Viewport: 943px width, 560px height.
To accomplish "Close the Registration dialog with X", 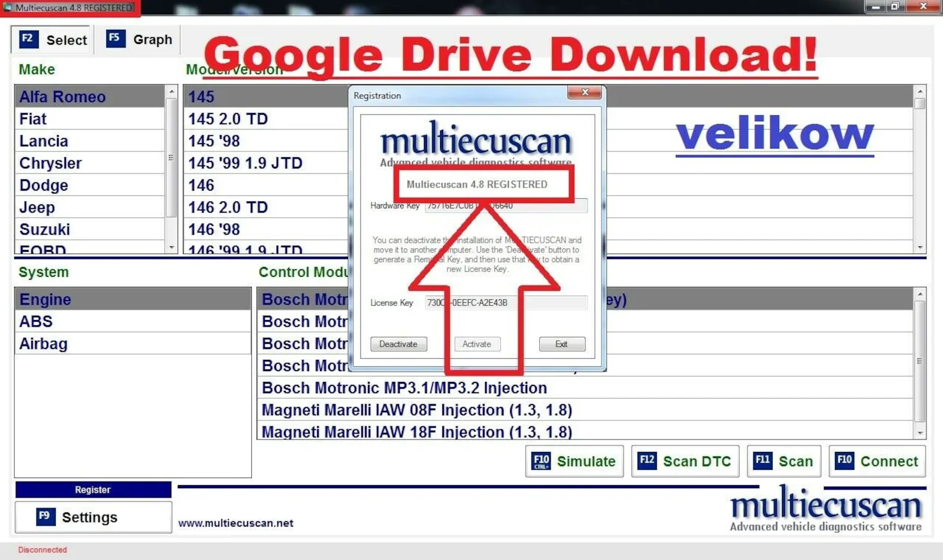I will [x=584, y=92].
